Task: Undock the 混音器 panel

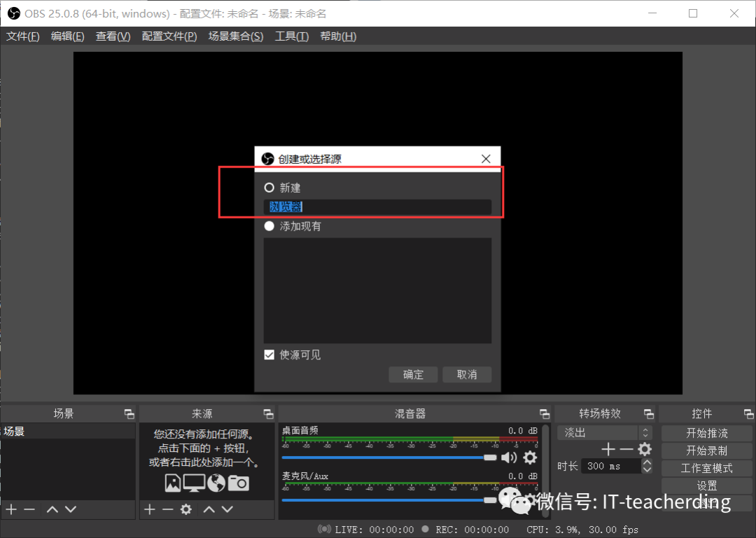Action: (545, 413)
